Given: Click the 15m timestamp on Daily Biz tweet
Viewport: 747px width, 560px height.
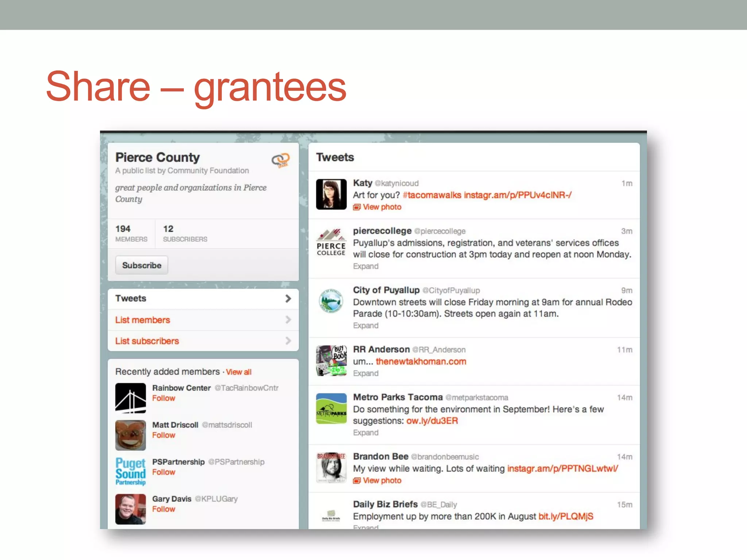Looking at the screenshot, I should (625, 505).
